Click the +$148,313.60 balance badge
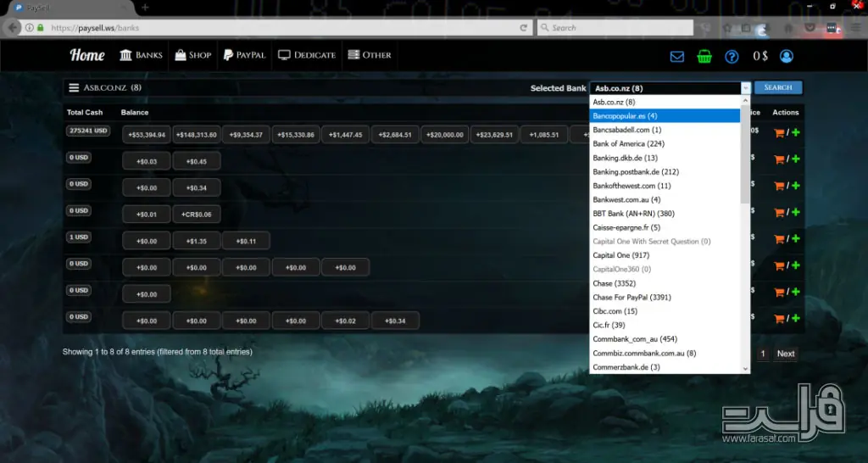 pyautogui.click(x=197, y=135)
